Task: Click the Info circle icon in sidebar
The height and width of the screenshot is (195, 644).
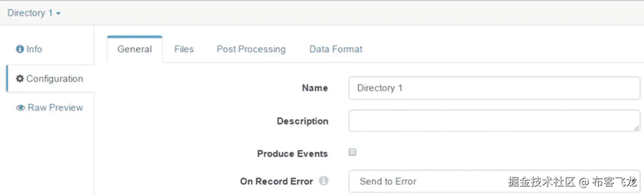Action: [20, 49]
